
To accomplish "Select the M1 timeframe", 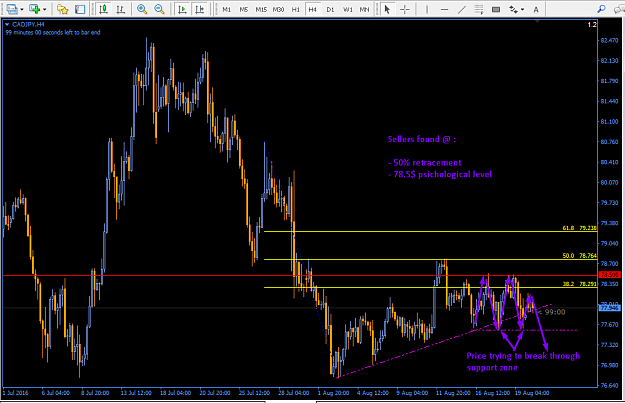I will (226, 9).
